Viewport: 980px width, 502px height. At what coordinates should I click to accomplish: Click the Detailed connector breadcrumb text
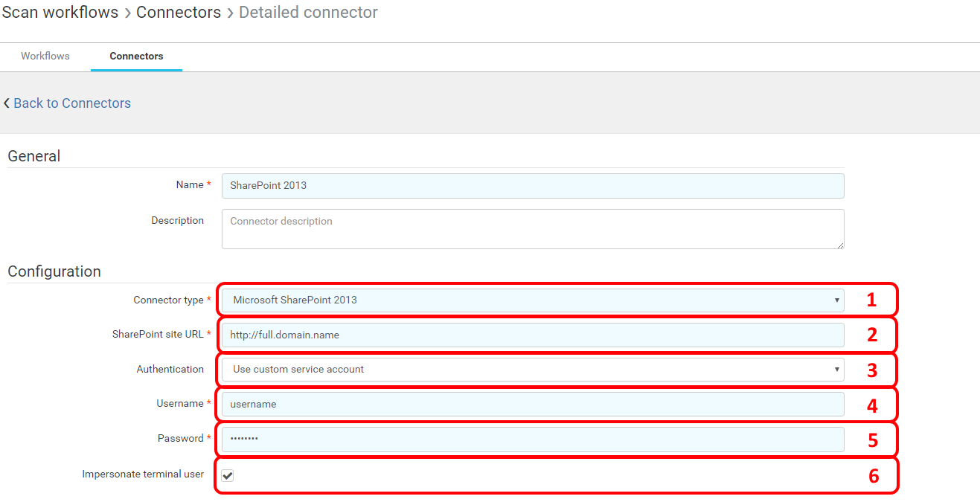(x=308, y=13)
